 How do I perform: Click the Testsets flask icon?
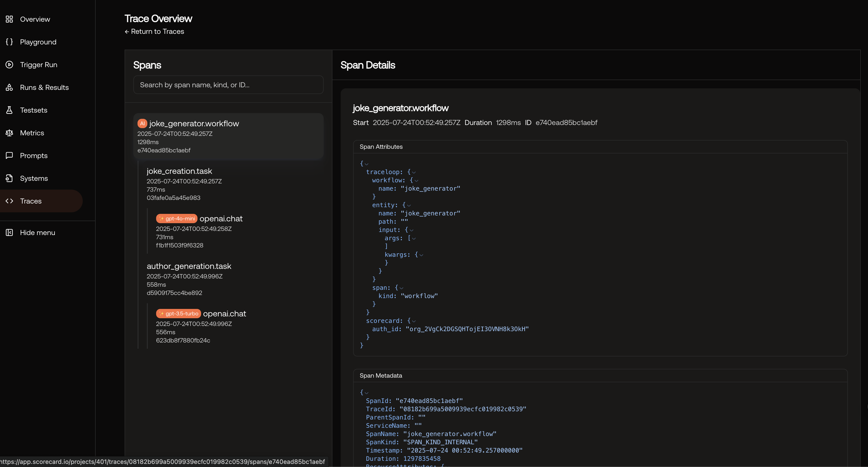(9, 110)
